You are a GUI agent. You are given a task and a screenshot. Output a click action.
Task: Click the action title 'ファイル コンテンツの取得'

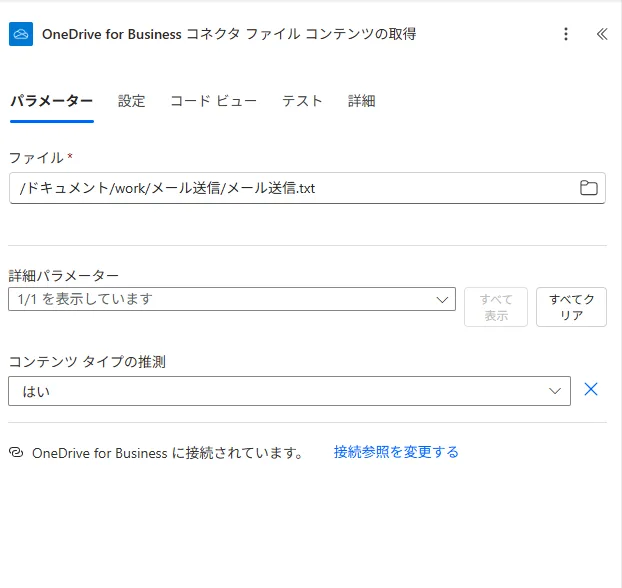click(x=331, y=34)
